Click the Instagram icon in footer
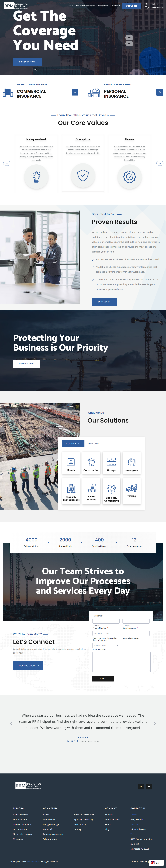Viewport: 166px width, 868px height. coord(141,786)
